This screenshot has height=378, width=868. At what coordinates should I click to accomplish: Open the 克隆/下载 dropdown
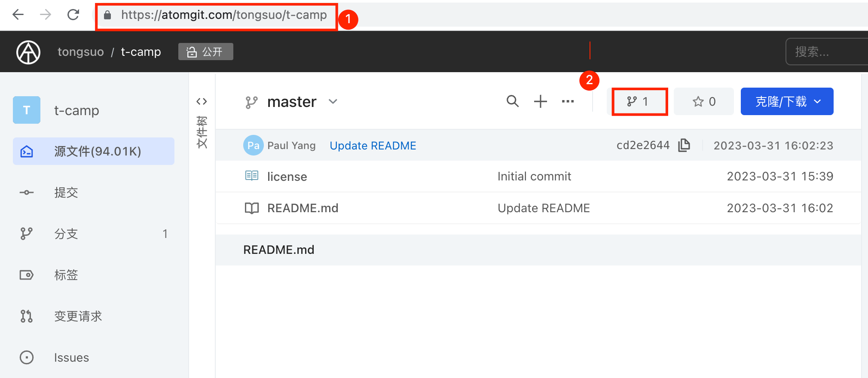pos(787,102)
